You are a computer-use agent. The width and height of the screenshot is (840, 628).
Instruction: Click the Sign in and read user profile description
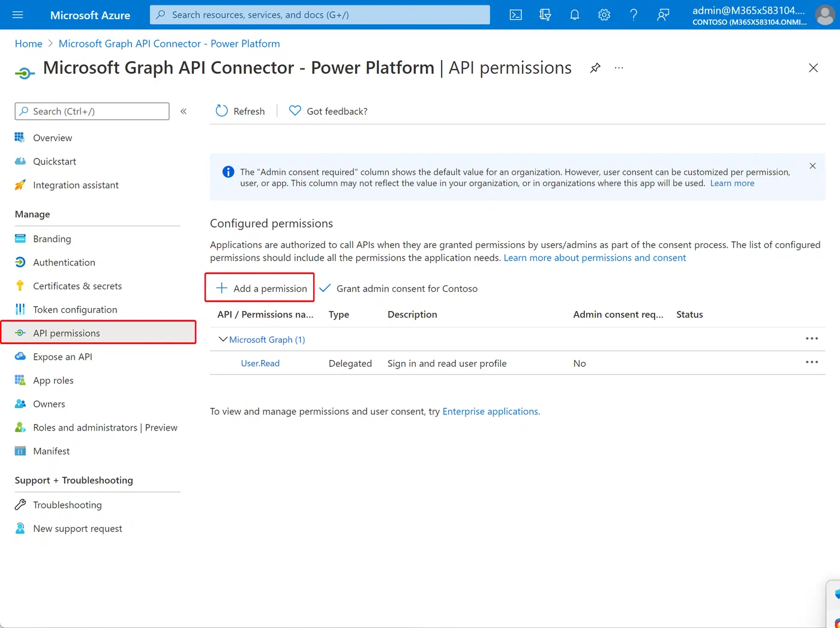tap(447, 363)
